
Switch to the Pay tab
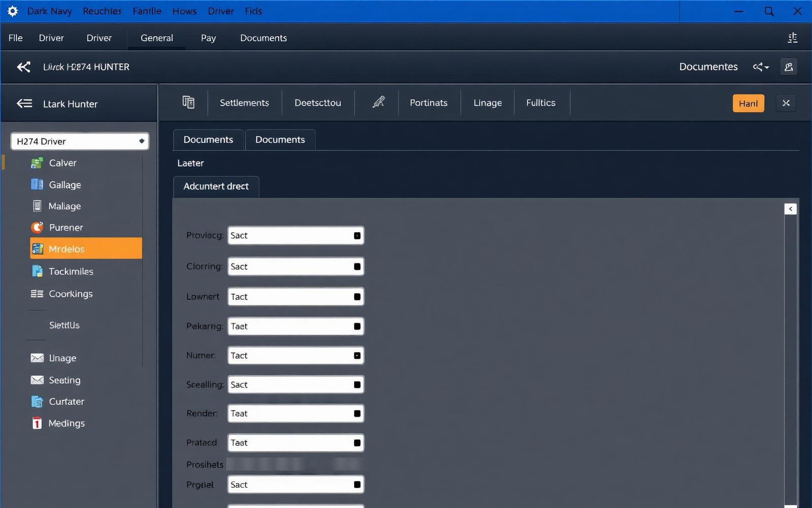point(208,38)
